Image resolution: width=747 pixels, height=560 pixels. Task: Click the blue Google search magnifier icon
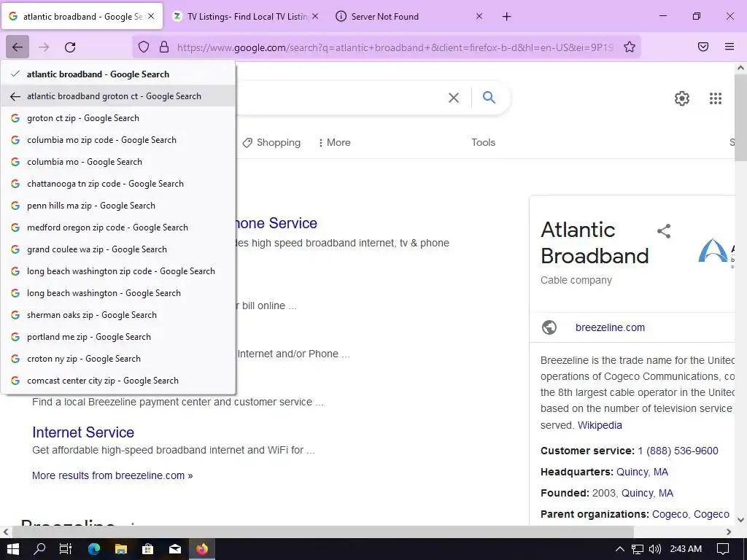[x=489, y=98]
